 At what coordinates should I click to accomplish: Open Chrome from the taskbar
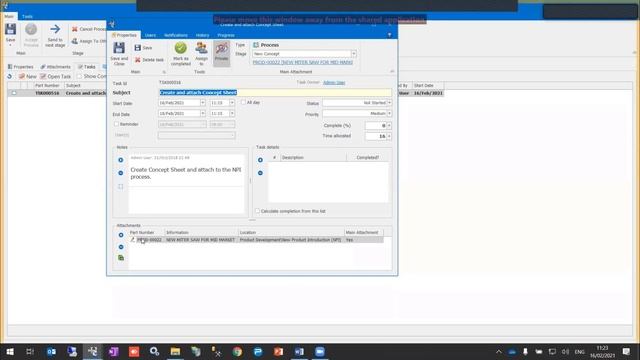pos(237,351)
